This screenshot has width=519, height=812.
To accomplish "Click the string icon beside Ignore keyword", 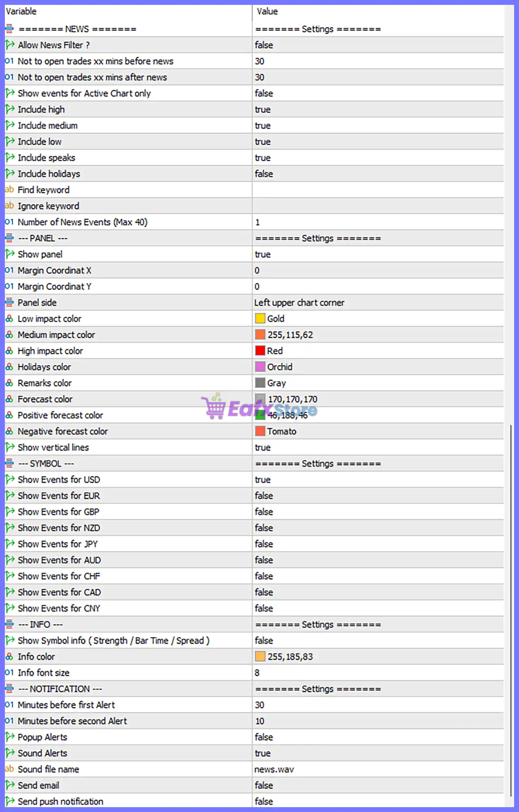I will coord(9,206).
